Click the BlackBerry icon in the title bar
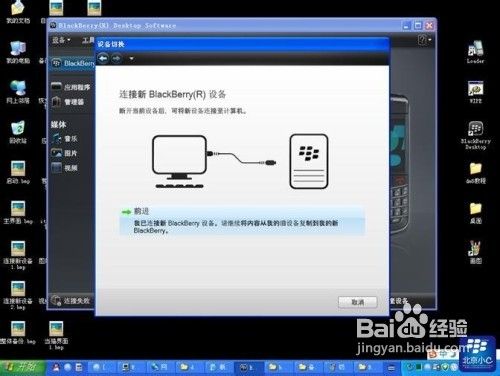Viewport: 500px width, 376px height. point(53,25)
